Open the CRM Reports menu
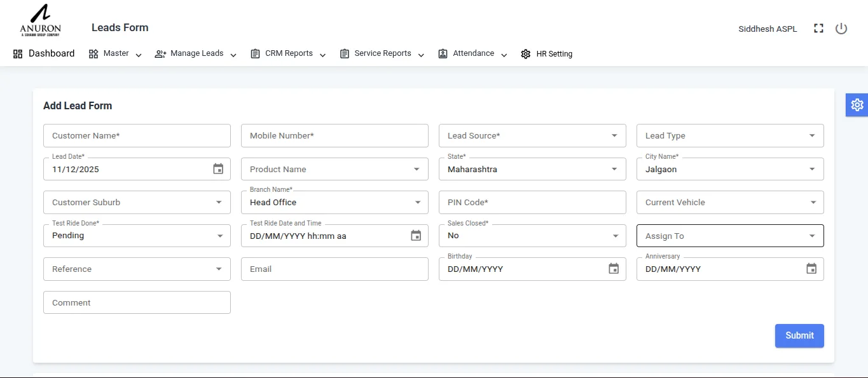Viewport: 868px width, 378px height. [288, 54]
